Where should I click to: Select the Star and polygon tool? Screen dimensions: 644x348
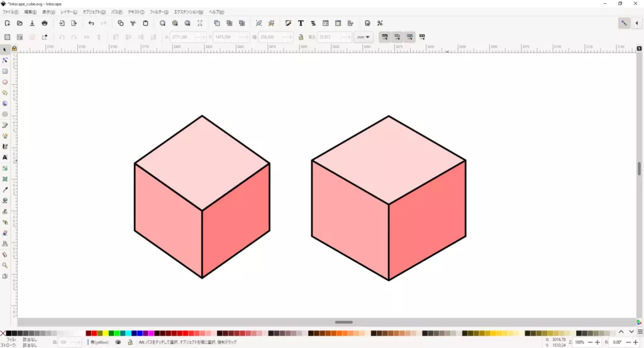pyautogui.click(x=5, y=93)
